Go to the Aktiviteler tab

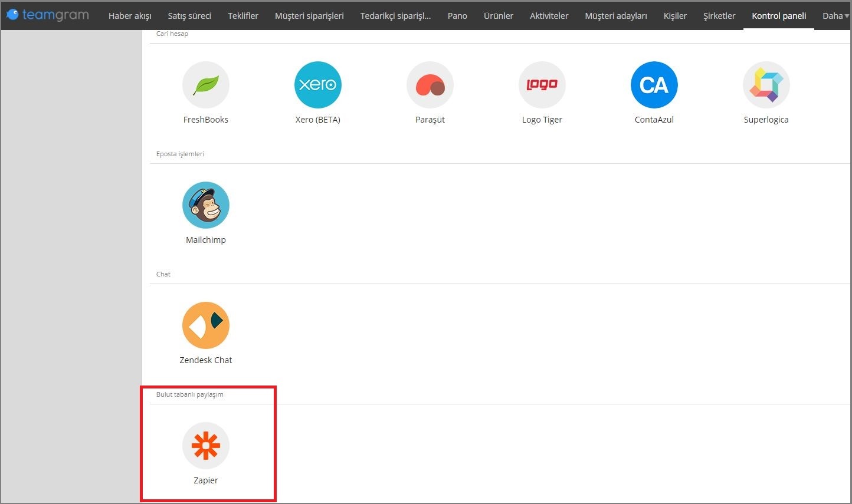[549, 16]
